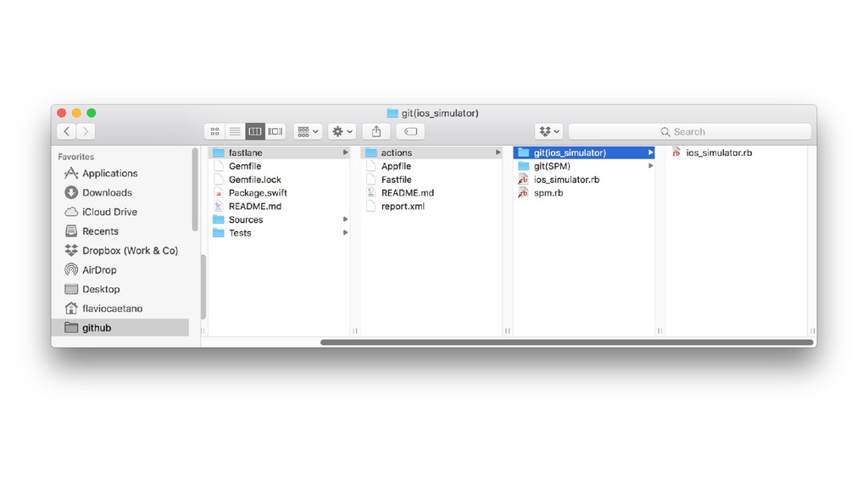
Task: Click the Desktop sidebar icon
Action: tap(71, 289)
